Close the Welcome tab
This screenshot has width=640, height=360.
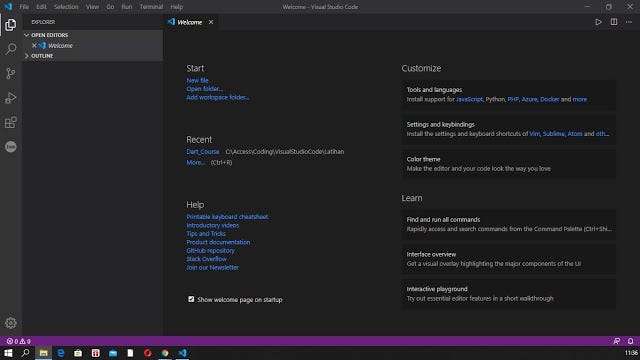click(211, 22)
